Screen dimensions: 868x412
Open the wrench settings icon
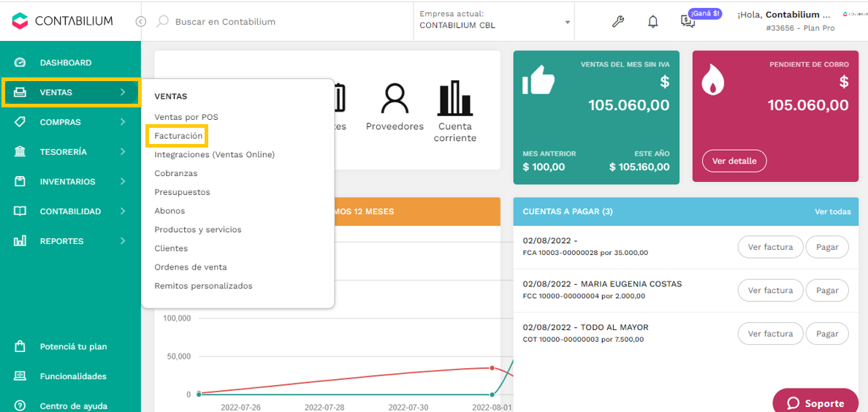pos(618,22)
